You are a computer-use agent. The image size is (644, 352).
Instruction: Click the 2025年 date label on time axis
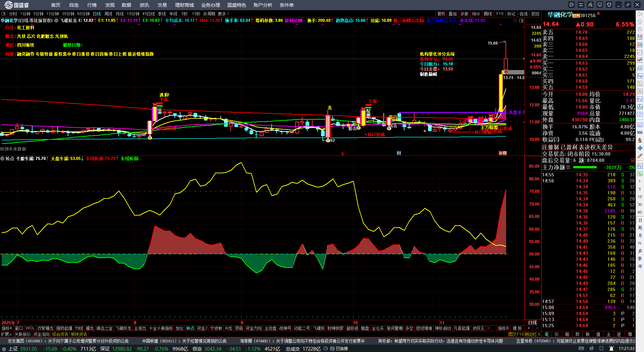pyautogui.click(x=8, y=323)
